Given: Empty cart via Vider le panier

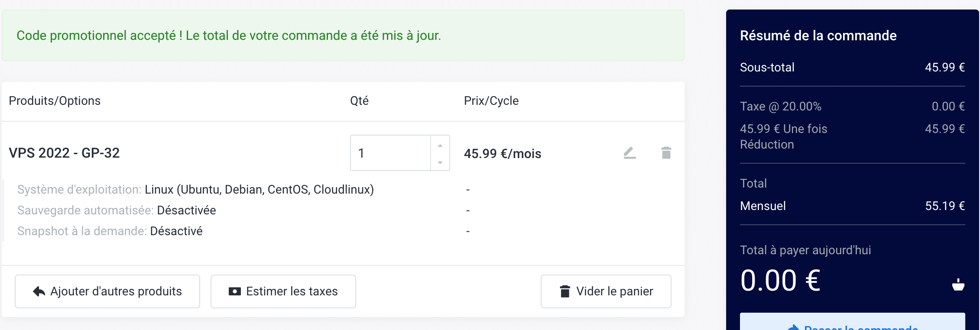Looking at the screenshot, I should coord(606,291).
